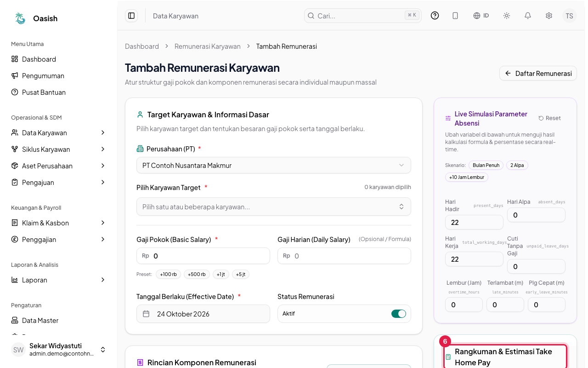Apply the +100 rb salary preset
Viewport: 588px width, 368px height.
coord(169,274)
